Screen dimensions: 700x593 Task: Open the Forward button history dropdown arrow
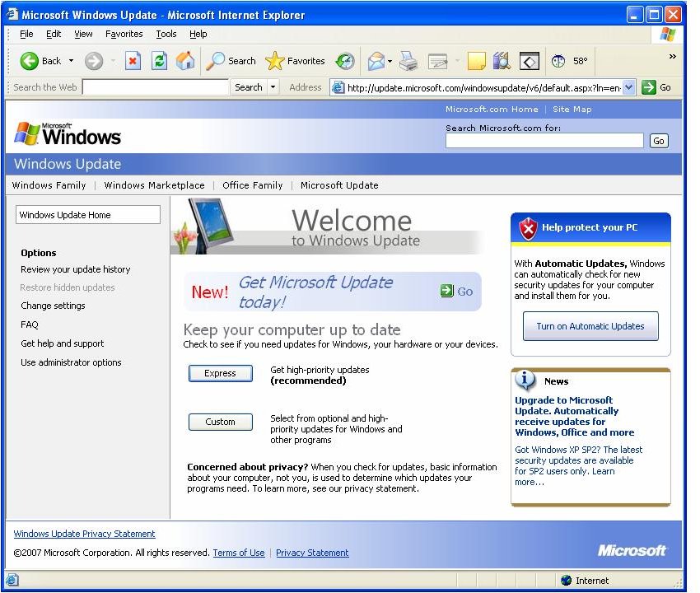click(x=113, y=61)
